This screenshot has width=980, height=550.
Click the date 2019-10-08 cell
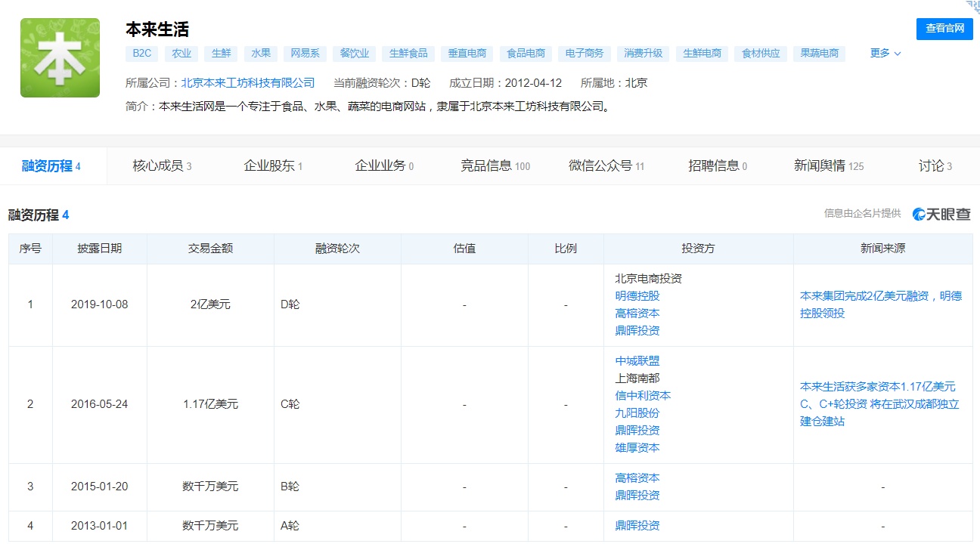click(100, 305)
